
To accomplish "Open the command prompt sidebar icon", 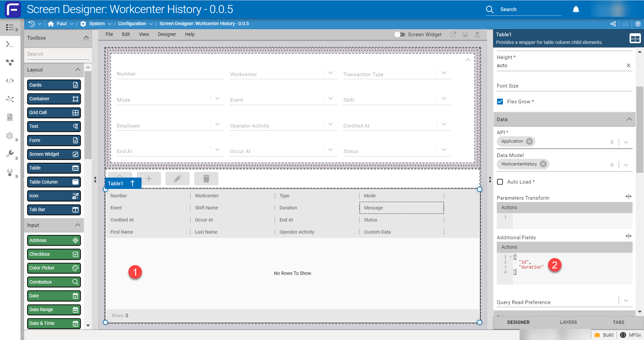I will tap(10, 44).
